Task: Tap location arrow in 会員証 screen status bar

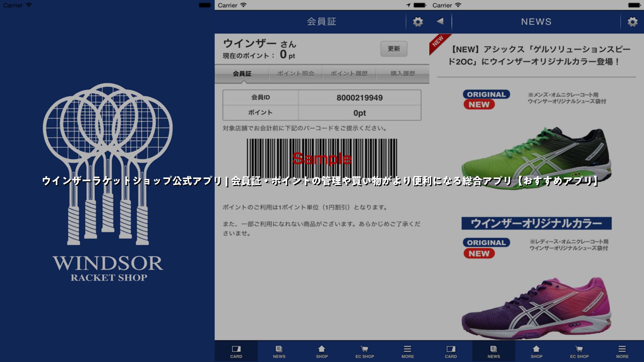Action: point(408,5)
